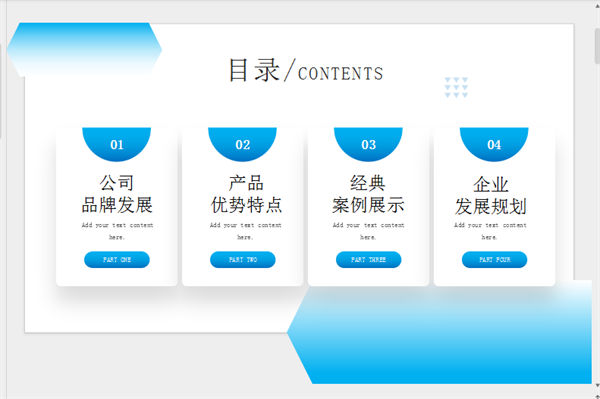Click the 01 semicircle badge
The height and width of the screenshot is (399, 600).
117,144
